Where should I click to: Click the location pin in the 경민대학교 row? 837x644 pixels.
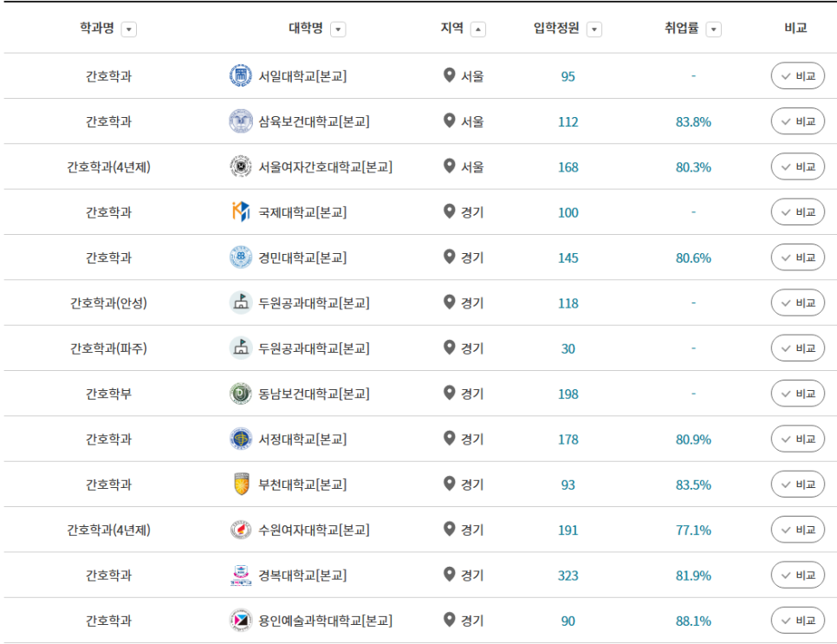[x=450, y=257]
